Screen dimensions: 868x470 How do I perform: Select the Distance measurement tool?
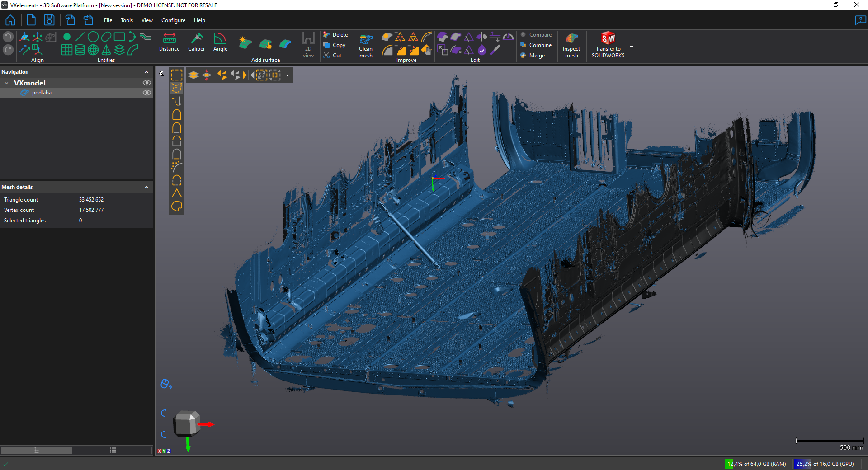[169, 42]
